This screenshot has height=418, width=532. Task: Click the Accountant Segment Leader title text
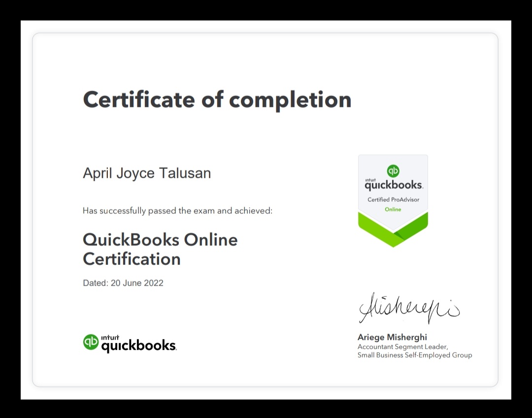click(x=402, y=347)
